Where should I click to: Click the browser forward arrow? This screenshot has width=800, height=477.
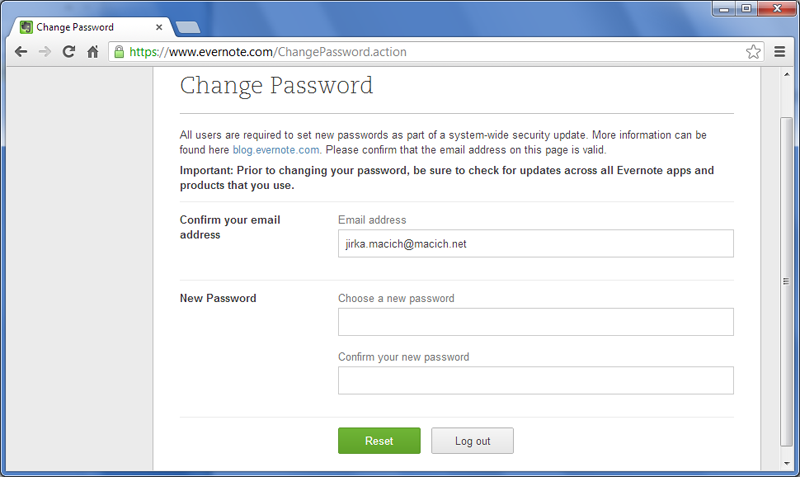click(x=45, y=52)
